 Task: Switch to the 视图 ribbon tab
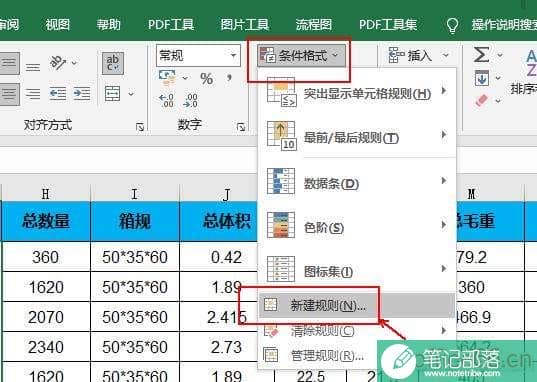[x=58, y=24]
